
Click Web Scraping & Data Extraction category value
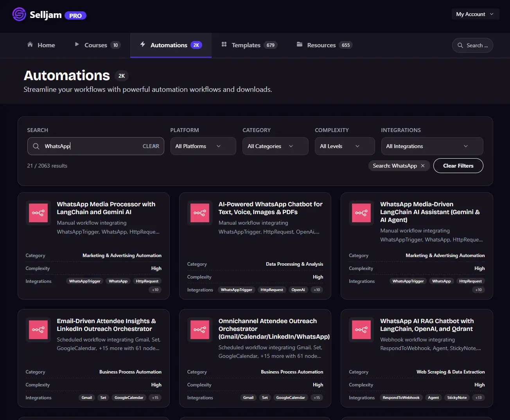451,372
